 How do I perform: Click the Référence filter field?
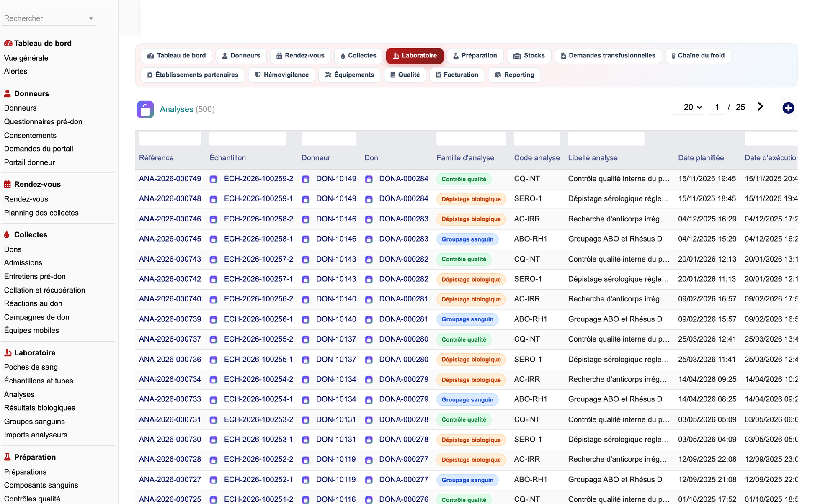pyautogui.click(x=170, y=139)
